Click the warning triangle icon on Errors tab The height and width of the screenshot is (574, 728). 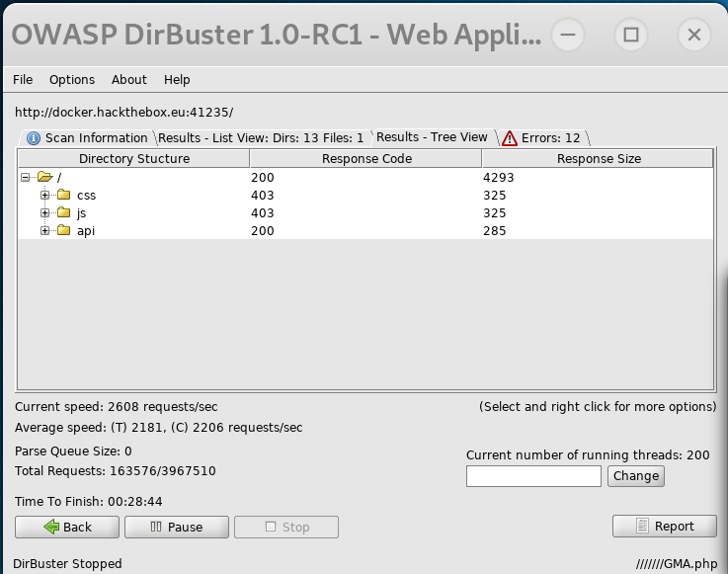pos(510,138)
